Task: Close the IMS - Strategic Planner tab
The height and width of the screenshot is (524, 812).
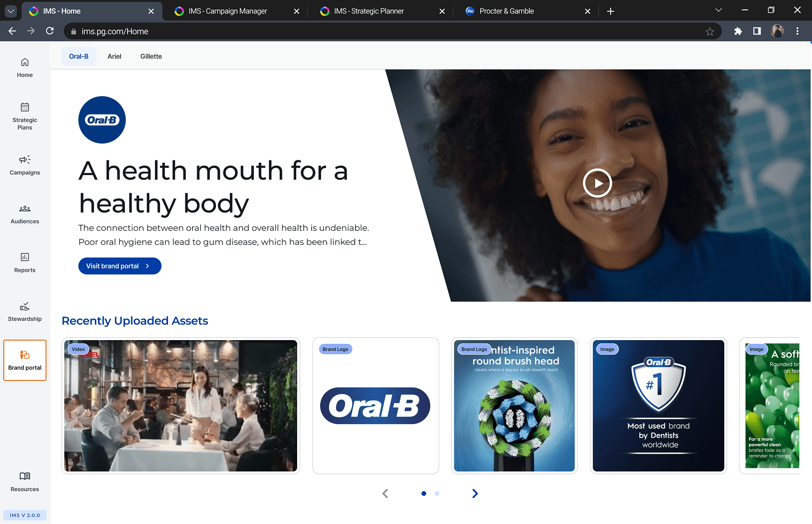Action: click(x=442, y=11)
